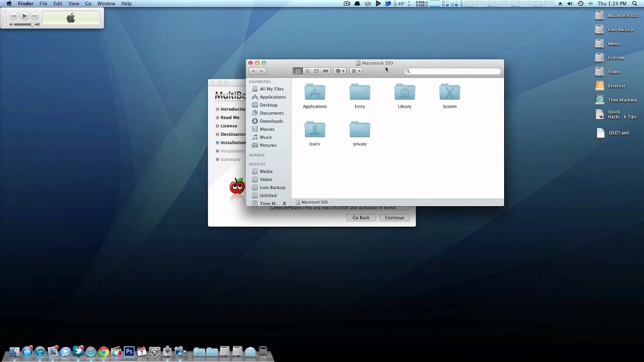Open the File menu
Viewport: 644px width, 362px height.
pos(44,4)
